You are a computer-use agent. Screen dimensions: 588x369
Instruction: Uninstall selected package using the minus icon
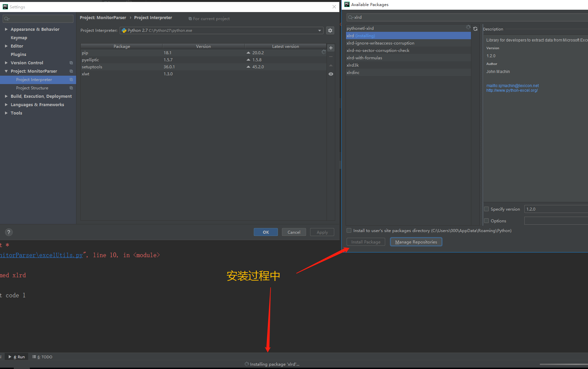click(331, 56)
